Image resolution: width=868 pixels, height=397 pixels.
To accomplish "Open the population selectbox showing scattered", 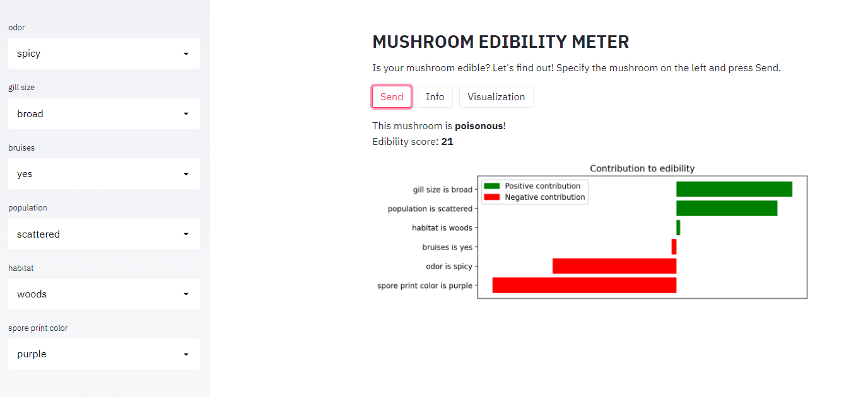I will point(104,234).
